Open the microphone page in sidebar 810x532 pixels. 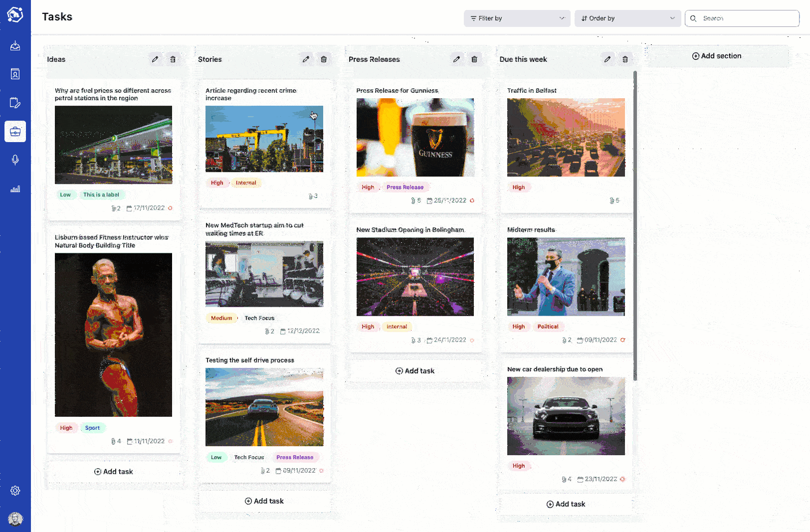click(15, 160)
